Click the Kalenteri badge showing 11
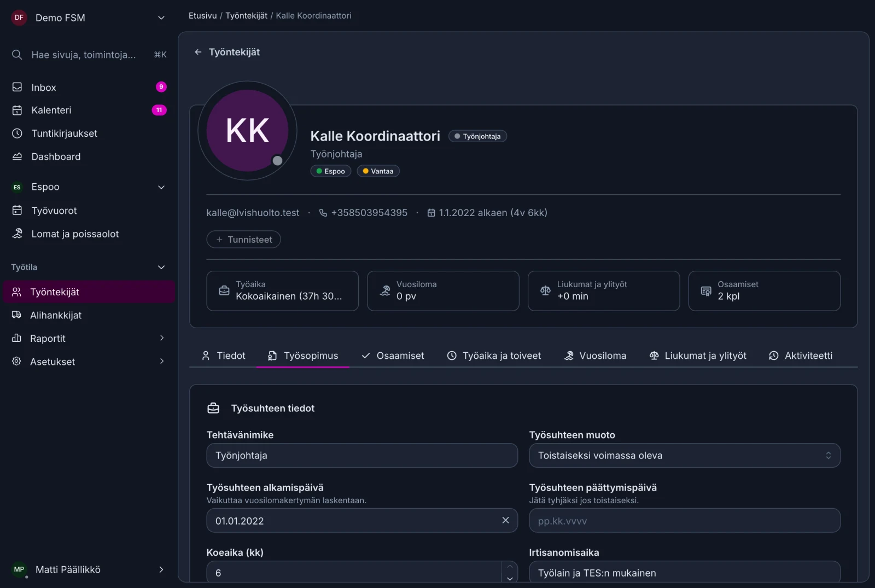This screenshot has width=875, height=588. pyautogui.click(x=159, y=110)
